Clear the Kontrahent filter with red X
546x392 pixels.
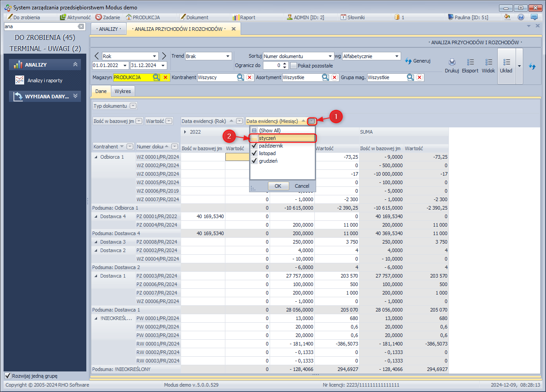250,77
